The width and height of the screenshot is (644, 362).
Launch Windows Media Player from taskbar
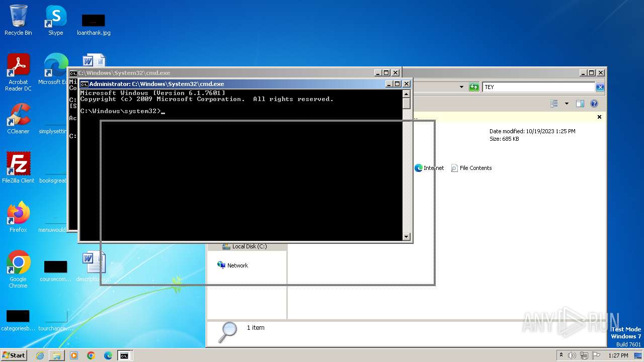pos(74,355)
